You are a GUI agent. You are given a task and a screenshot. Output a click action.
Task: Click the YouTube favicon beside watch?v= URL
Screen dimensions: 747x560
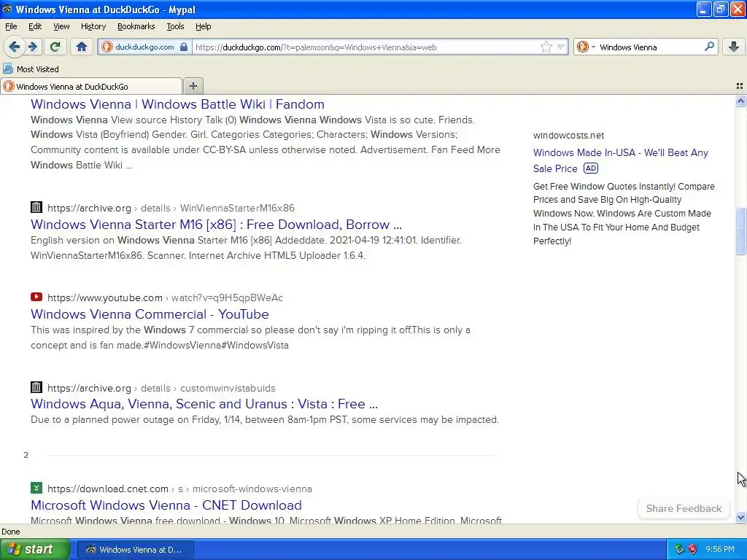click(x=36, y=297)
